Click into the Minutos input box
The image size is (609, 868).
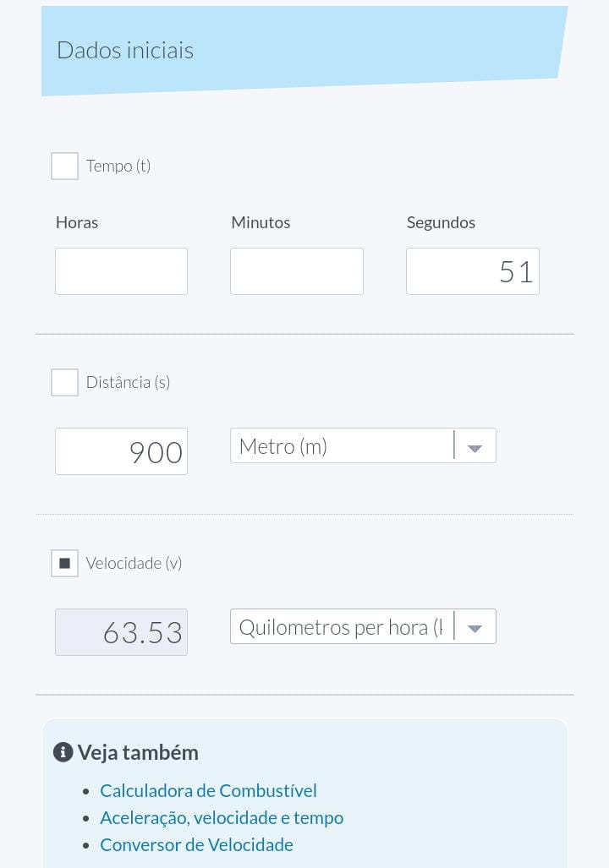pos(296,271)
